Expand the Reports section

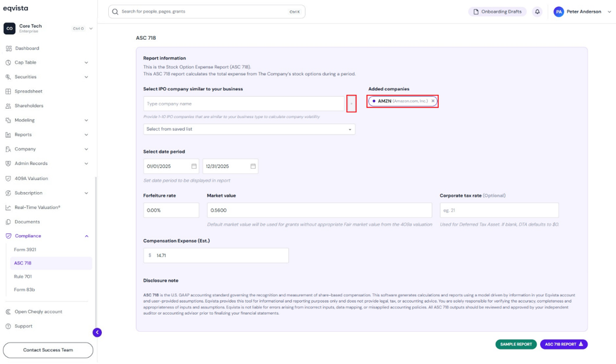(87, 135)
